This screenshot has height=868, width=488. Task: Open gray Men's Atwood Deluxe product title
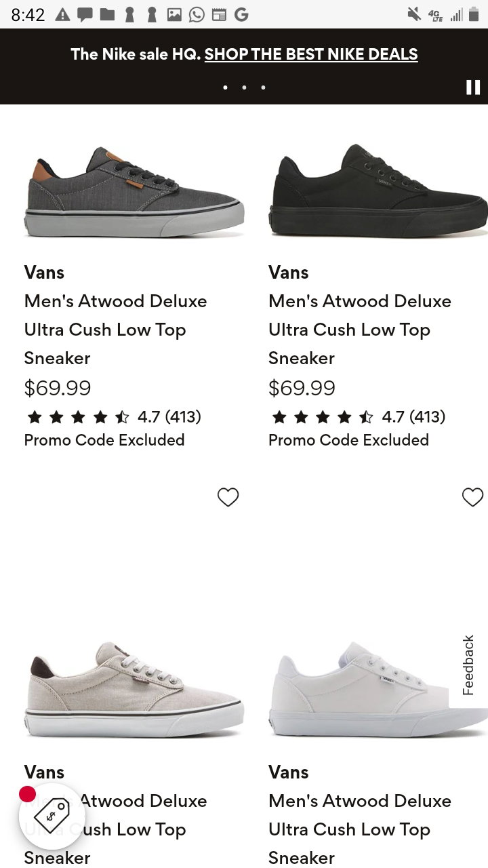(x=116, y=330)
